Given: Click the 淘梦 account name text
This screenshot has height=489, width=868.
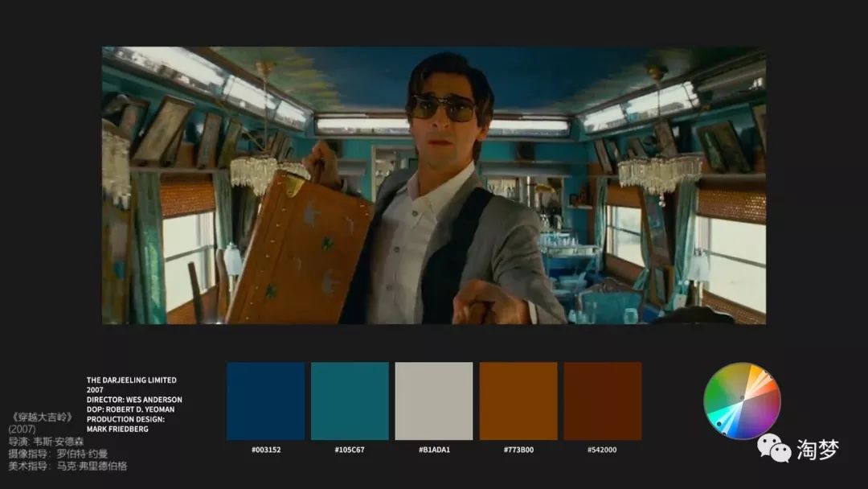Looking at the screenshot, I should coord(817,450).
